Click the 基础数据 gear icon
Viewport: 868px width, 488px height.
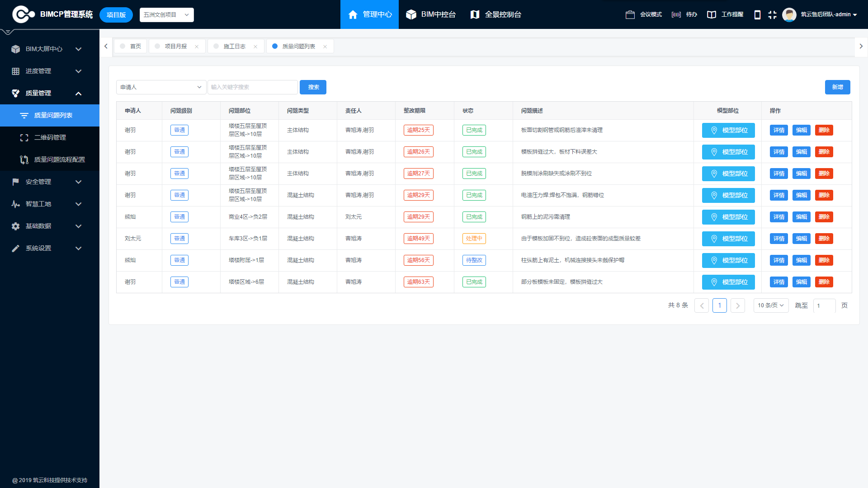pyautogui.click(x=16, y=226)
